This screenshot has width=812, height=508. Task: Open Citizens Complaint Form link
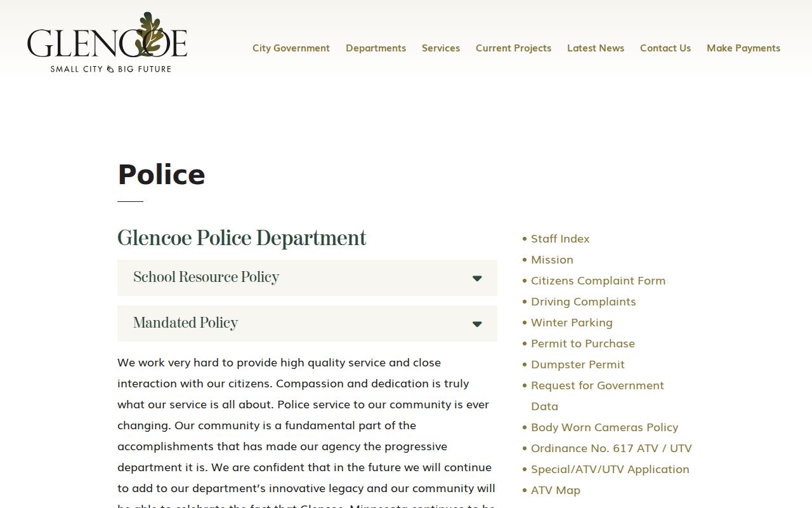pyautogui.click(x=598, y=281)
